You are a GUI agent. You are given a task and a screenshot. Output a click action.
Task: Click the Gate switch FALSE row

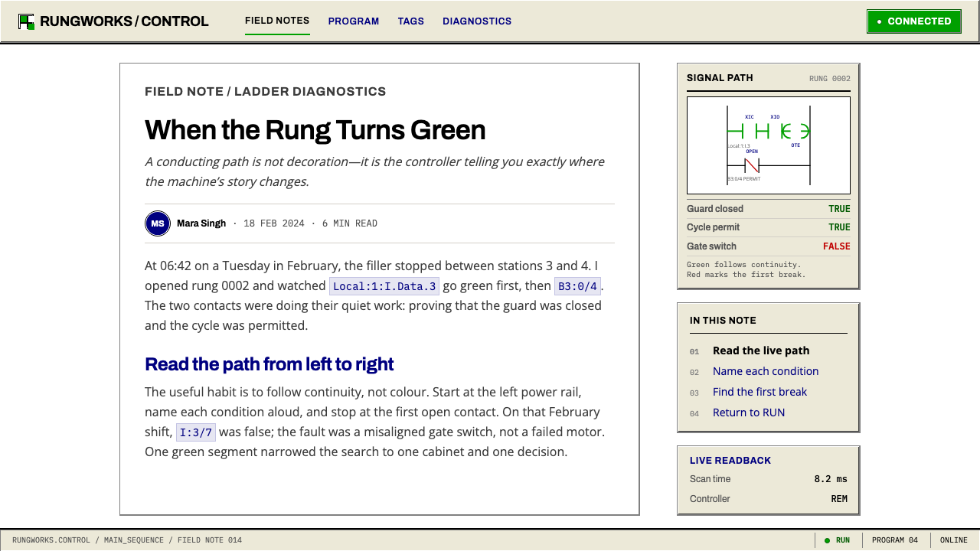click(769, 246)
